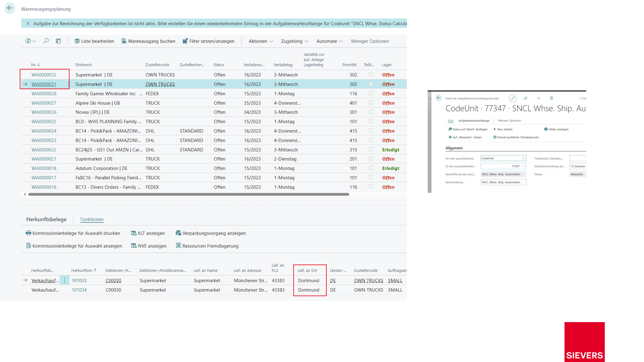Click the delete trash icon in job queue card
This screenshot has width=644, height=362.
click(551, 98)
